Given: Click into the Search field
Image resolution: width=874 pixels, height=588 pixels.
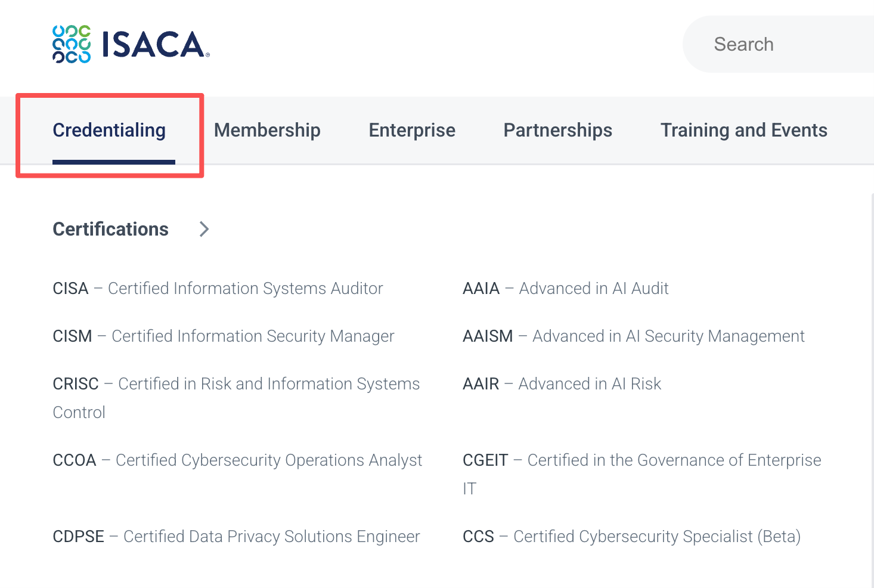Looking at the screenshot, I should pos(778,44).
